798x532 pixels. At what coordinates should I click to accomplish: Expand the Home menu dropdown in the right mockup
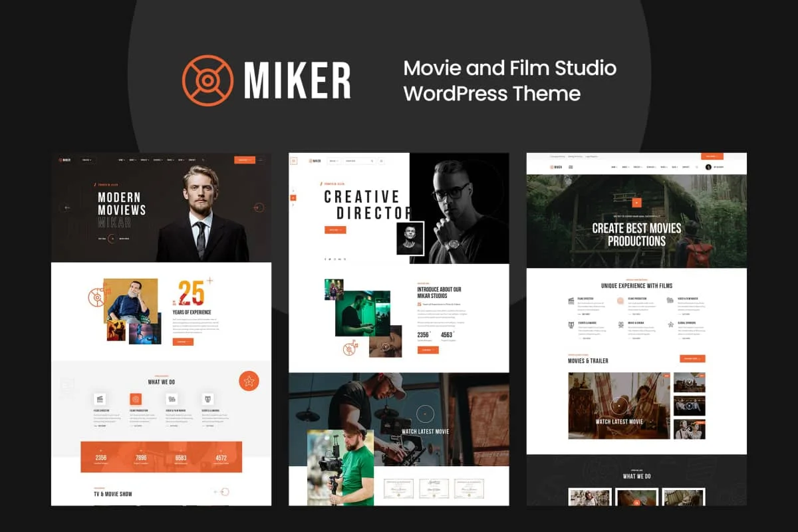pyautogui.click(x=614, y=167)
